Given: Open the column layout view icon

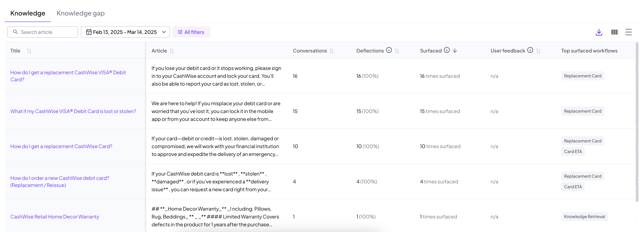Looking at the screenshot, I should coord(614,32).
